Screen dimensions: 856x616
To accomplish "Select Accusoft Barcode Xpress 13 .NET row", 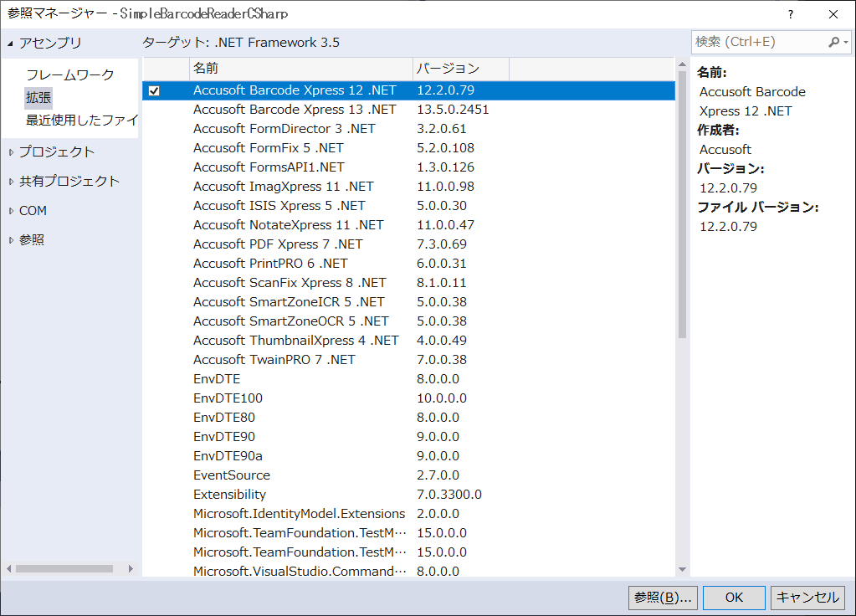I will pyautogui.click(x=408, y=110).
